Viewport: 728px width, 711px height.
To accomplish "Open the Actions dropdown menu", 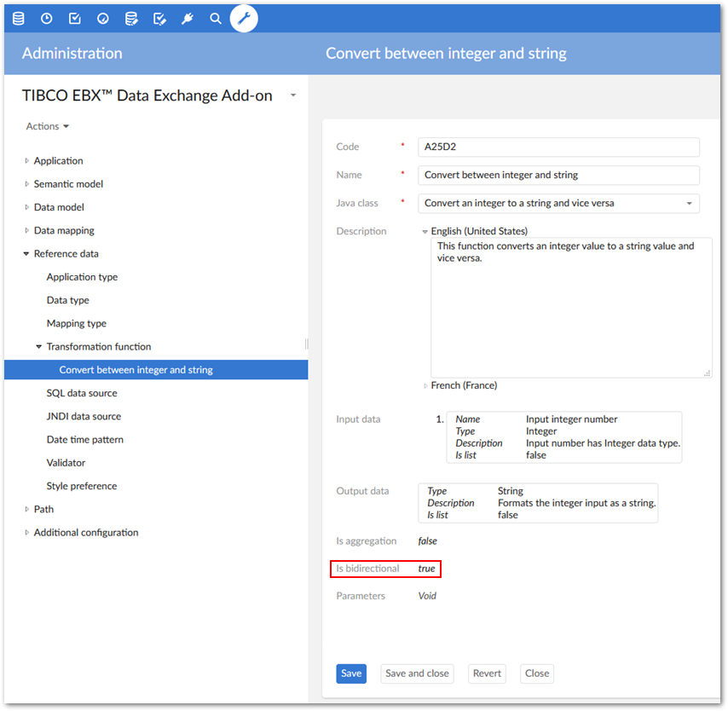I will (47, 126).
